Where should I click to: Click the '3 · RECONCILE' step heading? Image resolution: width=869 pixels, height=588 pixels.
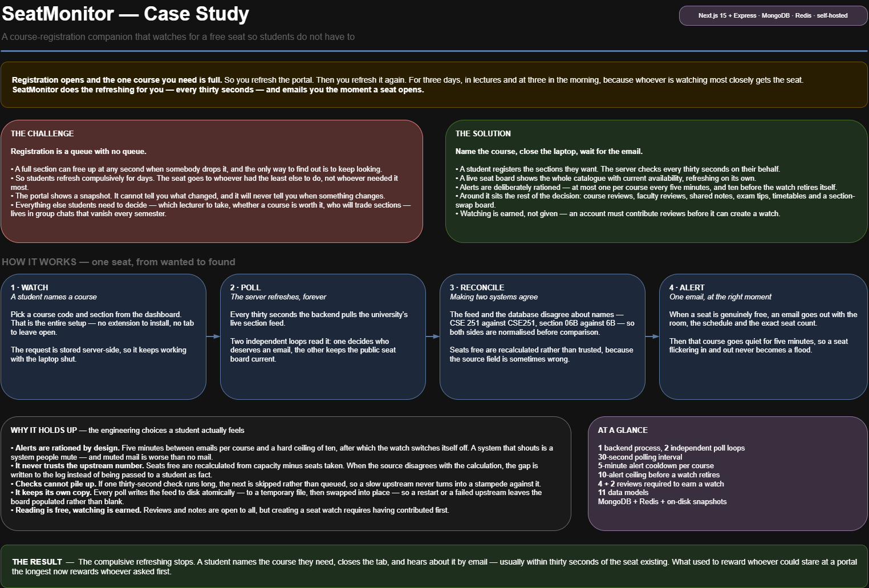(x=477, y=288)
